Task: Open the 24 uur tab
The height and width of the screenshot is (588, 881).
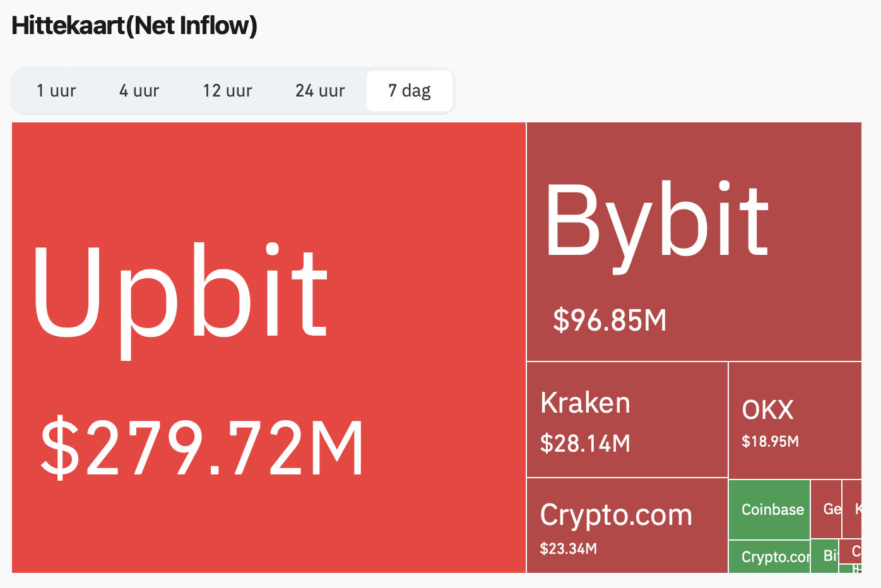Action: coord(320,91)
